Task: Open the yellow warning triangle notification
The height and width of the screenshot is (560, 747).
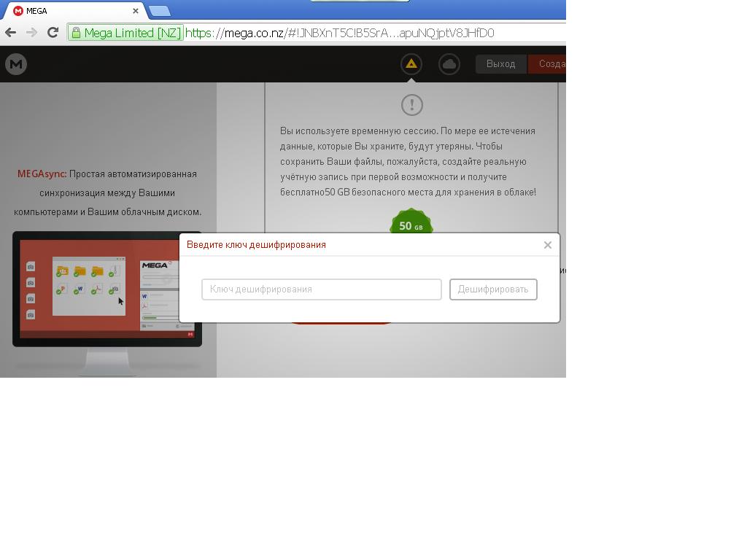Action: (411, 64)
